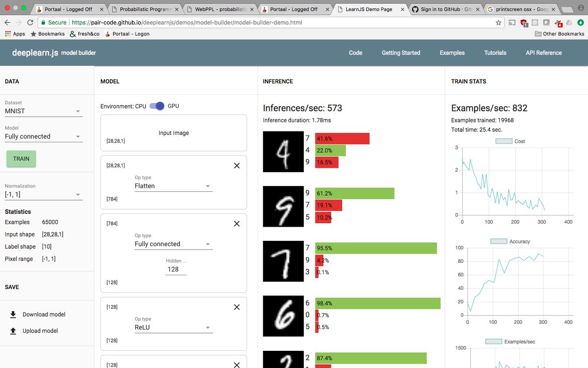Click the Hidden units field showing 128
The height and width of the screenshot is (368, 588).
click(x=176, y=269)
